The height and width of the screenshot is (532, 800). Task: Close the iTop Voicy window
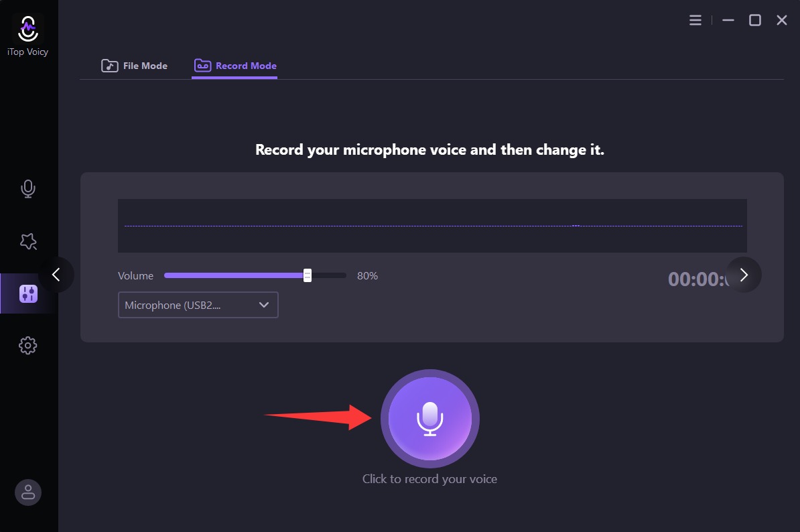pyautogui.click(x=781, y=20)
